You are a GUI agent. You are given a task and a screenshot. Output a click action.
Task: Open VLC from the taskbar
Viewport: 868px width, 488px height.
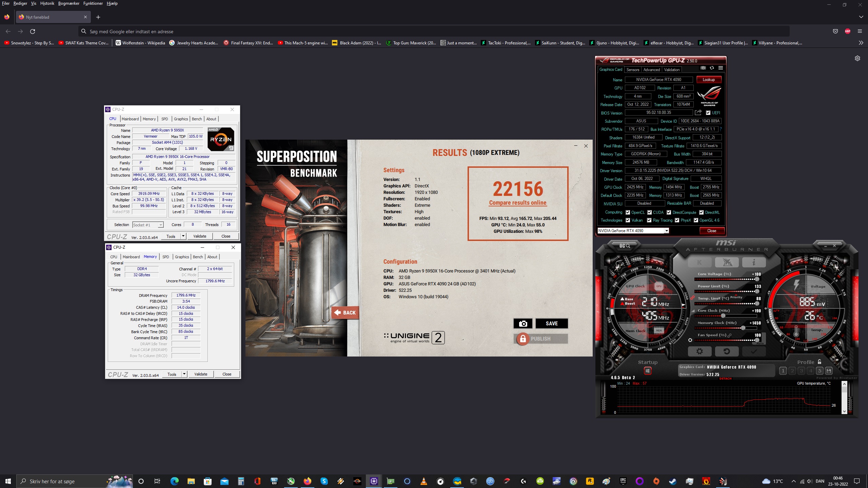pos(423,481)
